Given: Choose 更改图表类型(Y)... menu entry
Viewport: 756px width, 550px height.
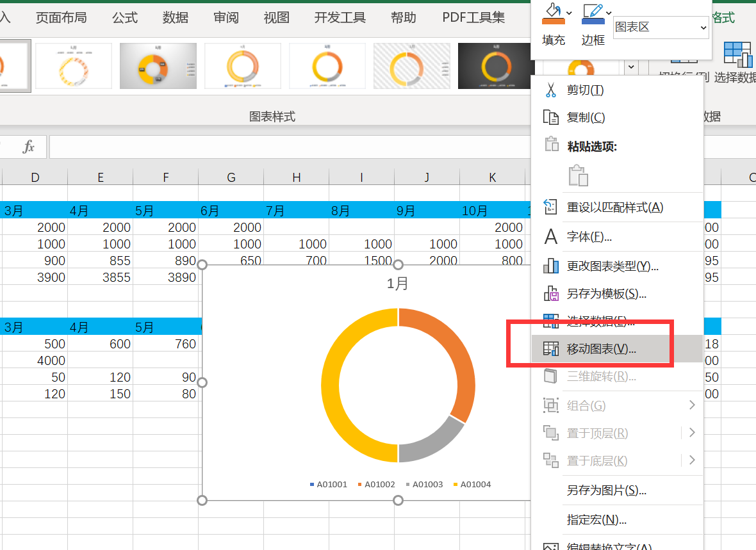Looking at the screenshot, I should (617, 266).
